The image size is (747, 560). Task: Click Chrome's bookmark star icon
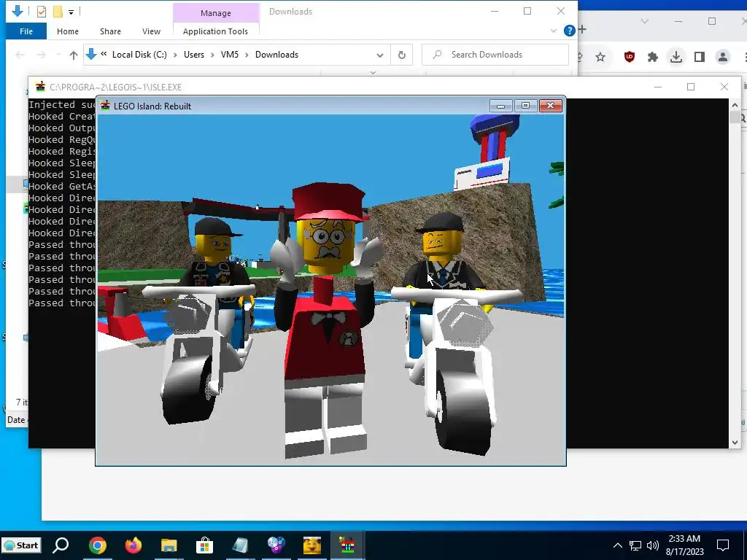pyautogui.click(x=600, y=57)
